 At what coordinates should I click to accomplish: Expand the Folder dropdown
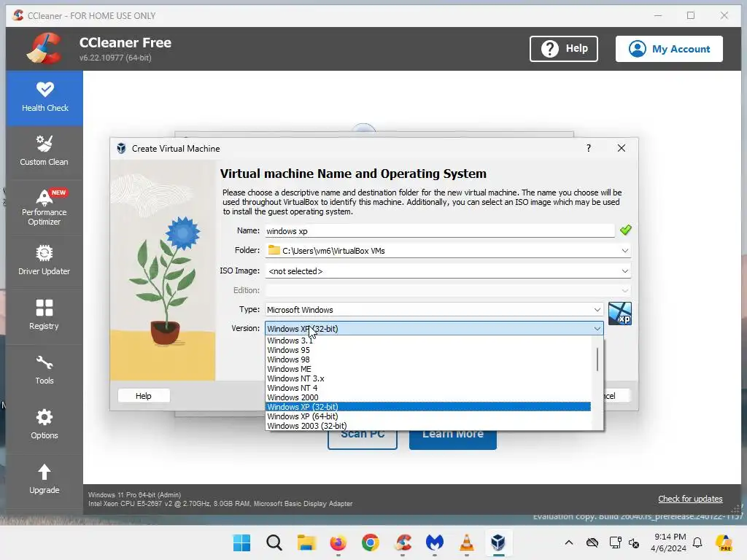624,251
